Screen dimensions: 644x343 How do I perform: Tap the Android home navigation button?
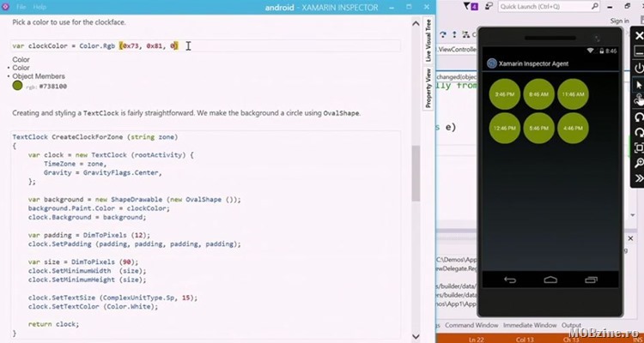coord(550,280)
